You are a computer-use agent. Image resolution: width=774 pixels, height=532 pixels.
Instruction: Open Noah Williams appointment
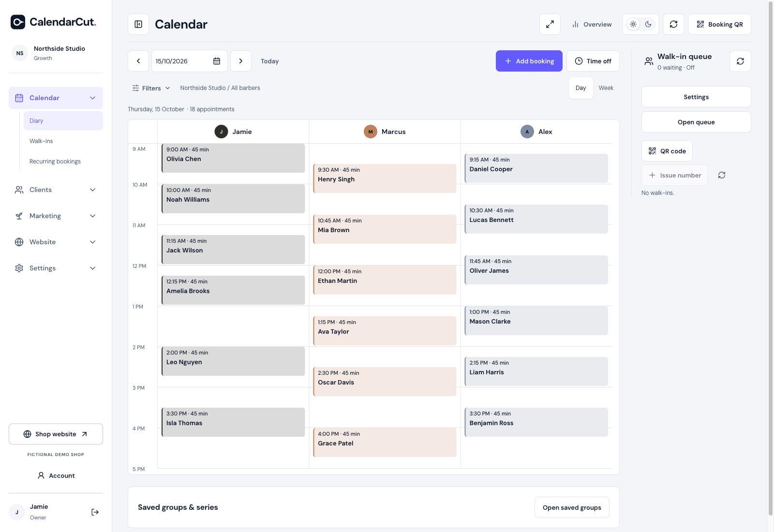(x=233, y=199)
